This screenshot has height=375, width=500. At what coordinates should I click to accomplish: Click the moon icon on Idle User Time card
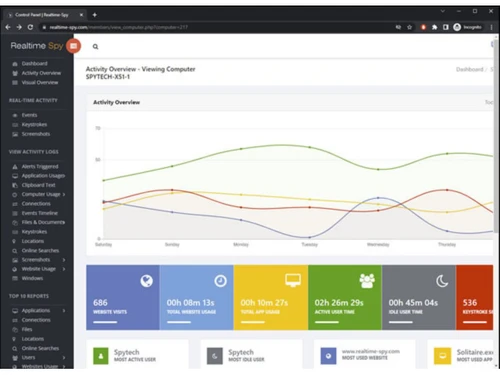pyautogui.click(x=442, y=281)
